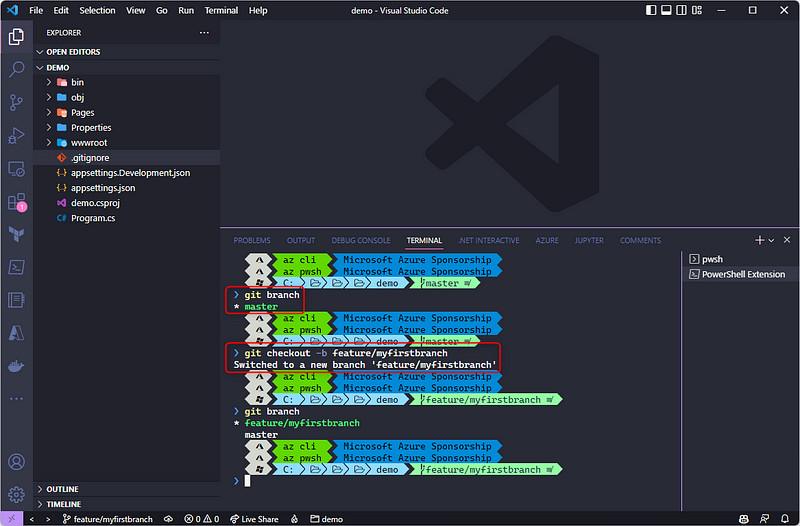Open the Terminal menu in menu bar
Image resolution: width=800 pixels, height=526 pixels.
[221, 10]
